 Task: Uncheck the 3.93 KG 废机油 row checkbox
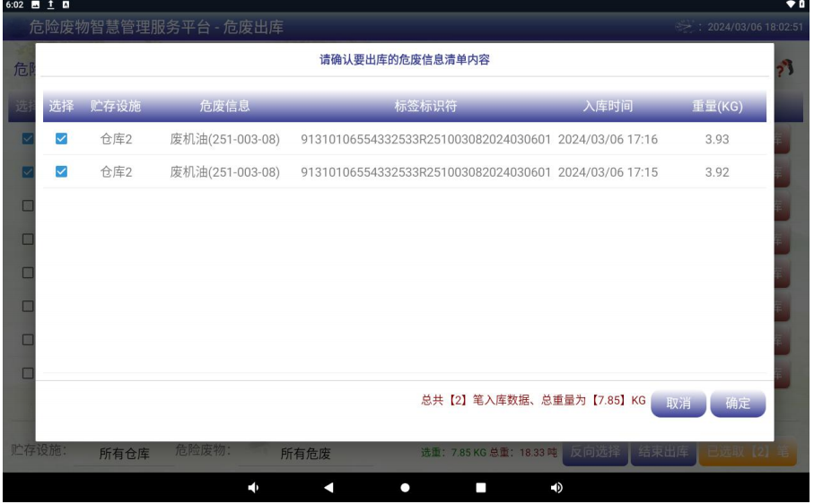pos(61,139)
